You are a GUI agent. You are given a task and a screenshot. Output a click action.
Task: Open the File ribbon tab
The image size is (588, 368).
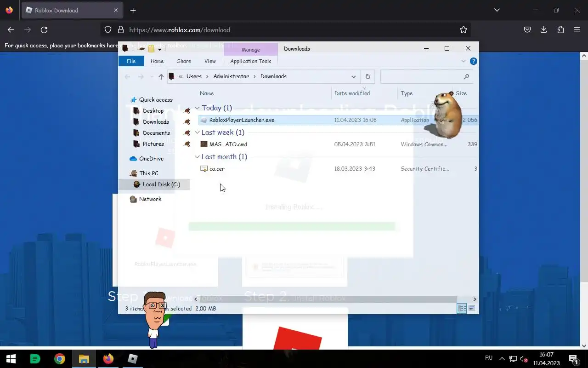(x=131, y=61)
